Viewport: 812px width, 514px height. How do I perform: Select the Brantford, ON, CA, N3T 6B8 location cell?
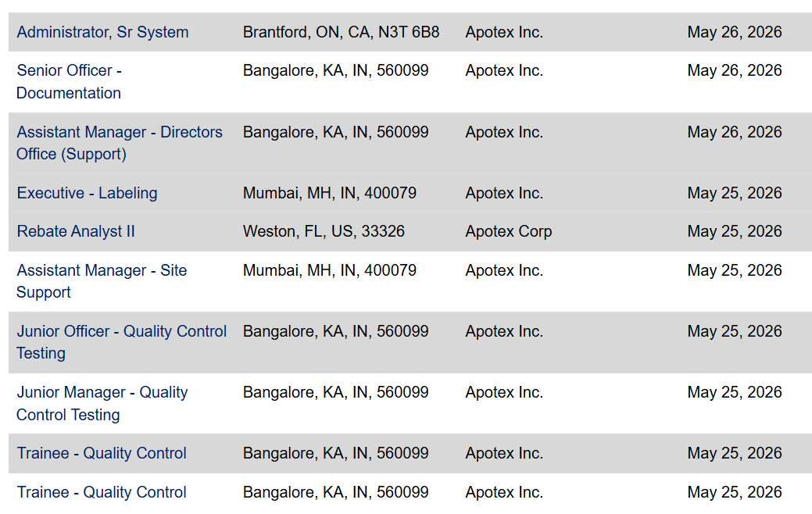[x=342, y=32]
